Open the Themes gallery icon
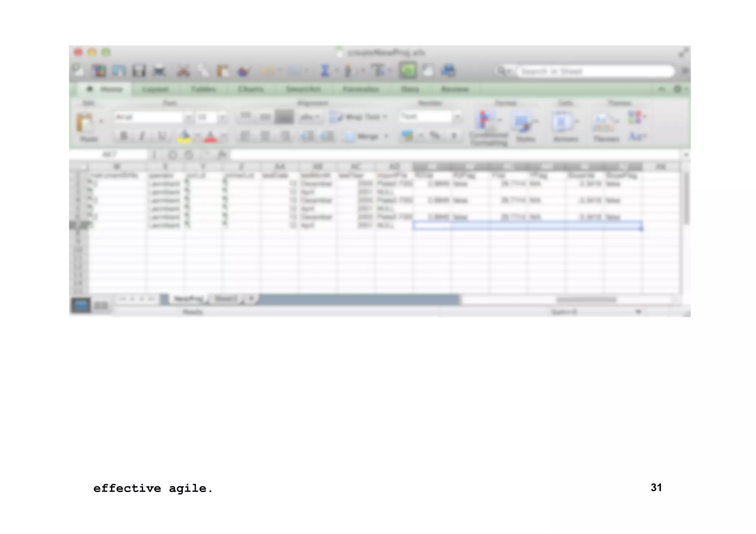Screen dimensions: 756x534 (603, 123)
